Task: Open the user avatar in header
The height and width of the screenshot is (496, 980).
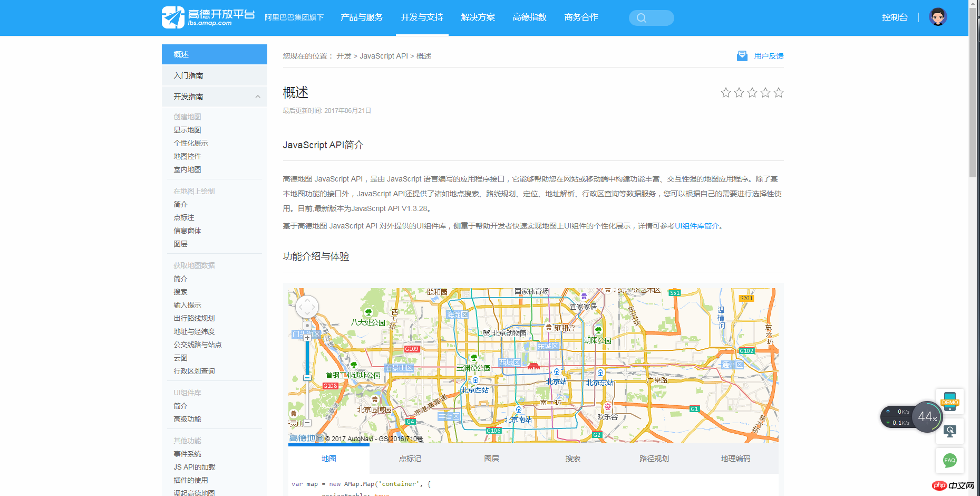Action: coord(938,17)
